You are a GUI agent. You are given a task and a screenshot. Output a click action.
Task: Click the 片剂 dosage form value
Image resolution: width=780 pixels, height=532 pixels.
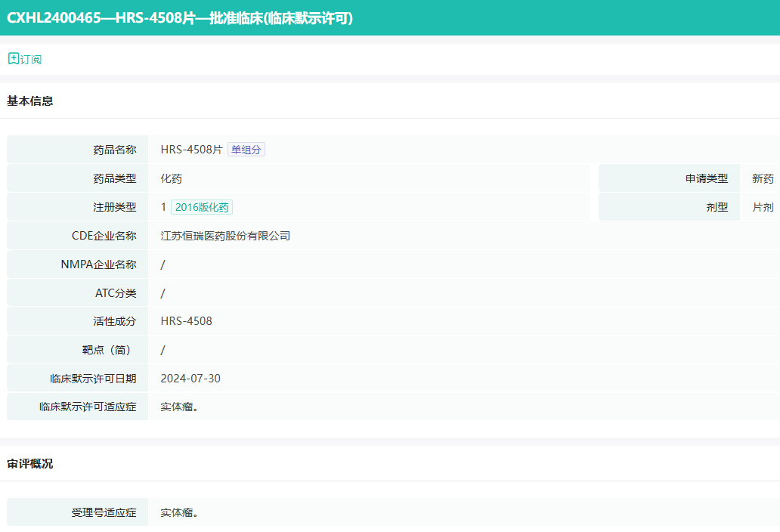pyautogui.click(x=763, y=207)
